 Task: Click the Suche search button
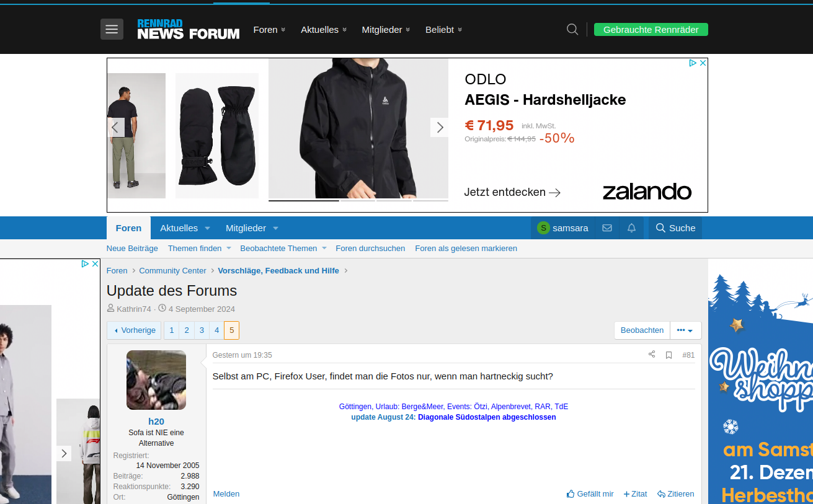[675, 228]
